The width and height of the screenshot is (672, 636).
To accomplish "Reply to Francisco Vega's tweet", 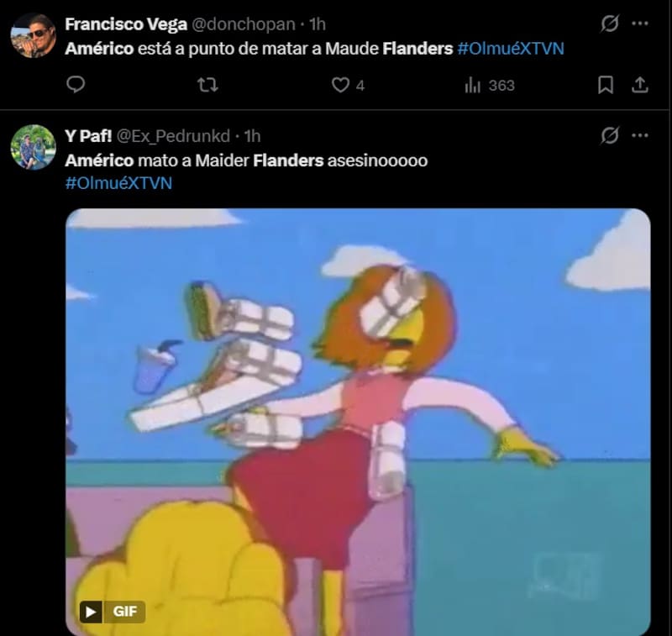I will tap(76, 84).
